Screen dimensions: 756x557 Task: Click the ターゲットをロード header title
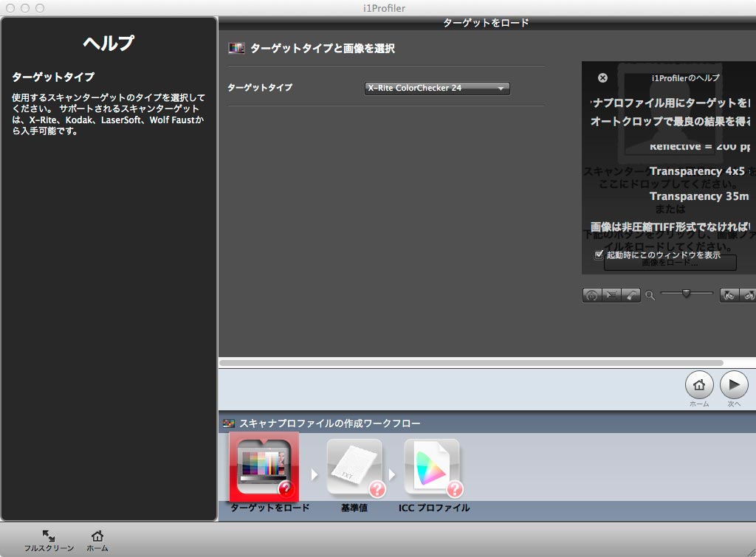(486, 23)
